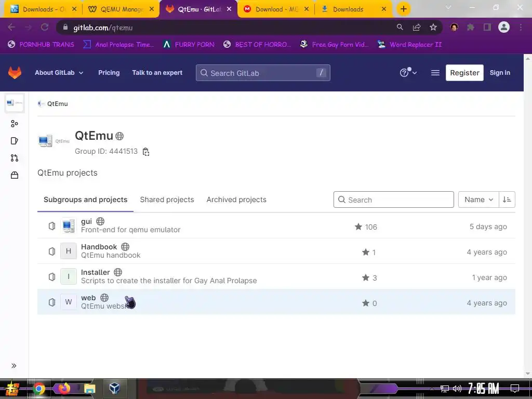Click the project Search input field
The image size is (532, 399).
click(394, 199)
